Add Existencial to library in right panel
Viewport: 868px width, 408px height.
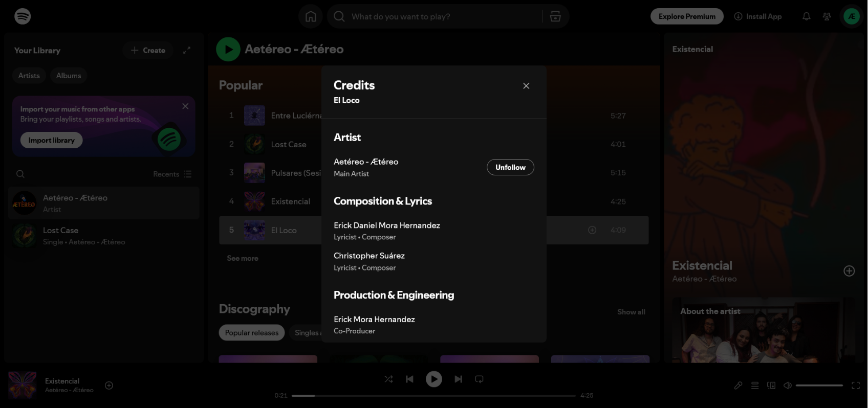849,271
